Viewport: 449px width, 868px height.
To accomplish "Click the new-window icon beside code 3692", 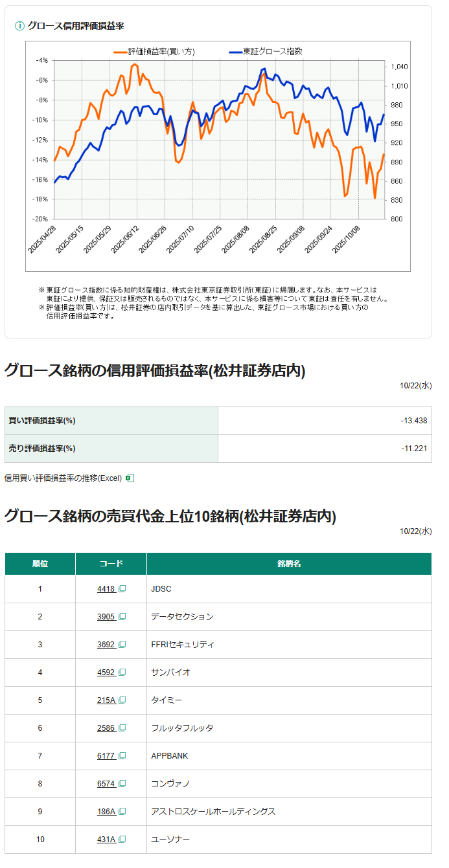I will [122, 645].
